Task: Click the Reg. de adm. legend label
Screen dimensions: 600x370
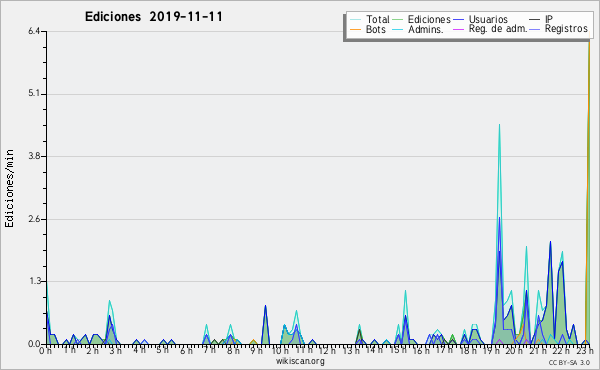Action: pyautogui.click(x=498, y=29)
